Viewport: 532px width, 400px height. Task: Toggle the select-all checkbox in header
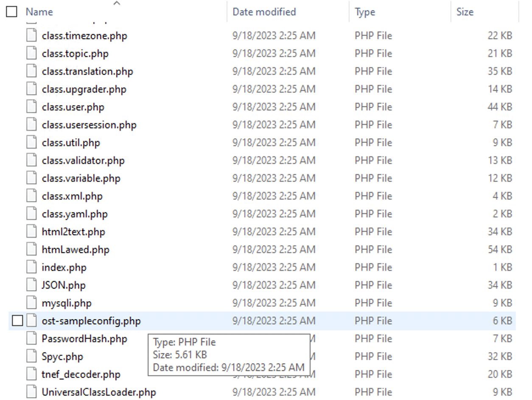pos(11,12)
